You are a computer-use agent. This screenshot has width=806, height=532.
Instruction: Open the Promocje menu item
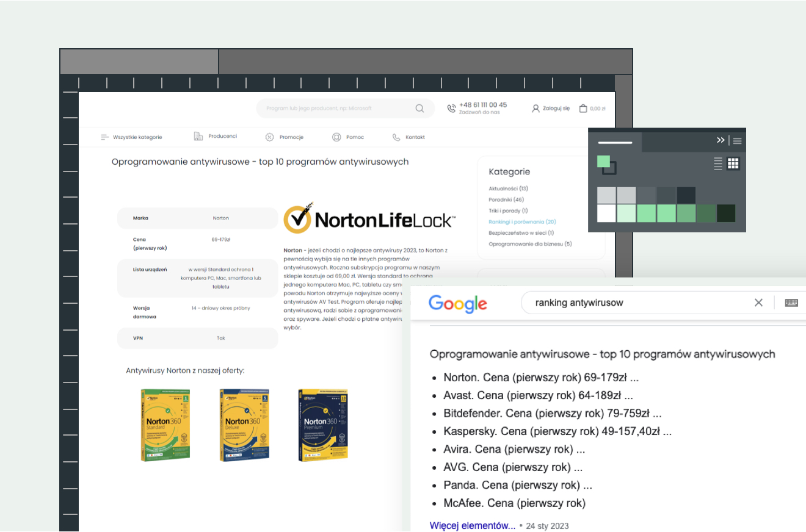[285, 137]
